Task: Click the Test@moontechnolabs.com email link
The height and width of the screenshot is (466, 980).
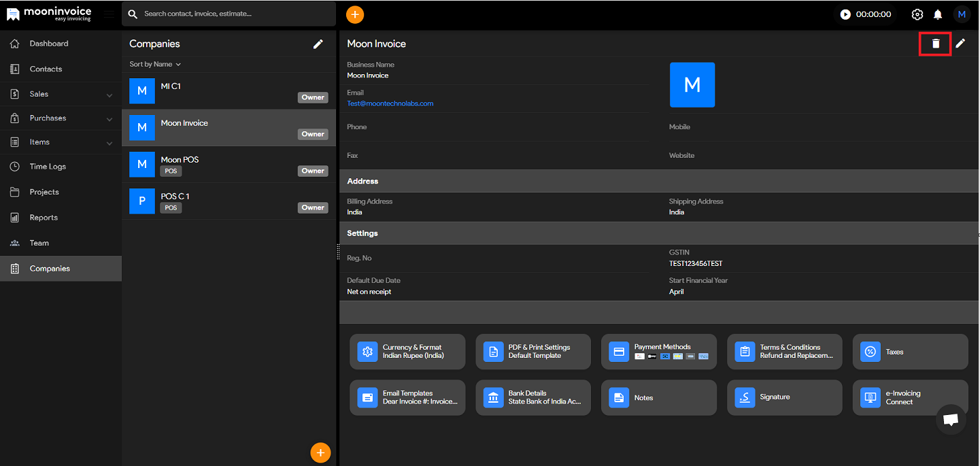Action: (x=390, y=103)
